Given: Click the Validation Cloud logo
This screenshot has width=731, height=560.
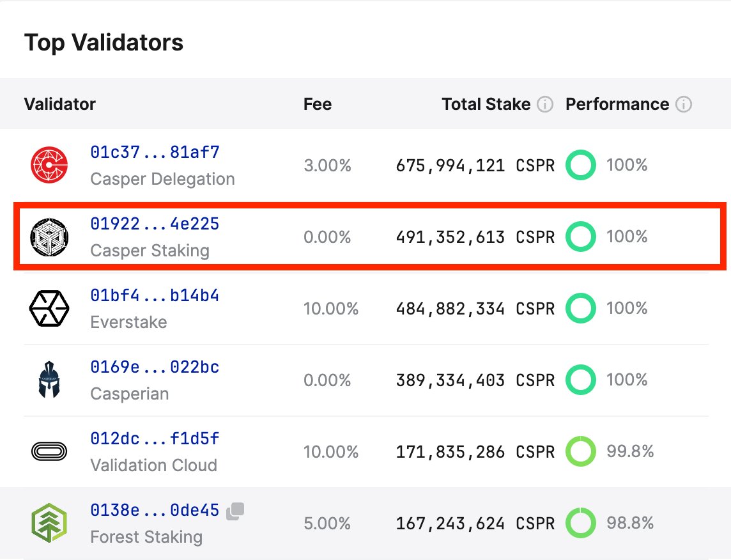Looking at the screenshot, I should pos(49,451).
